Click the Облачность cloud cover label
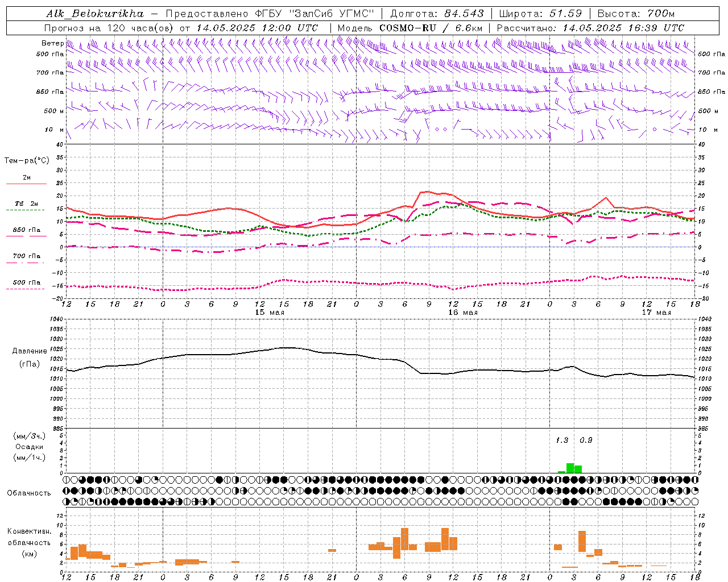The width and height of the screenshot is (728, 582). (x=29, y=493)
